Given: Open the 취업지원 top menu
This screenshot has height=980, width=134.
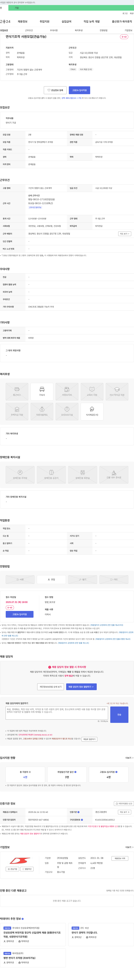Looking at the screenshot, I should tap(44, 22).
